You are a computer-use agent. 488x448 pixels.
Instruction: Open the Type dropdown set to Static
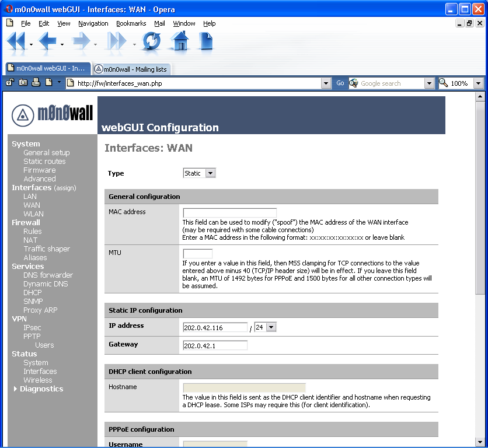click(200, 173)
